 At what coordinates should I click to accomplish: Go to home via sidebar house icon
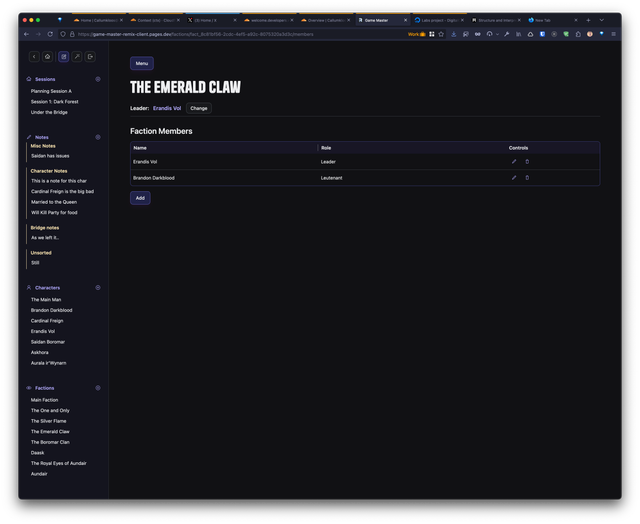click(x=47, y=57)
